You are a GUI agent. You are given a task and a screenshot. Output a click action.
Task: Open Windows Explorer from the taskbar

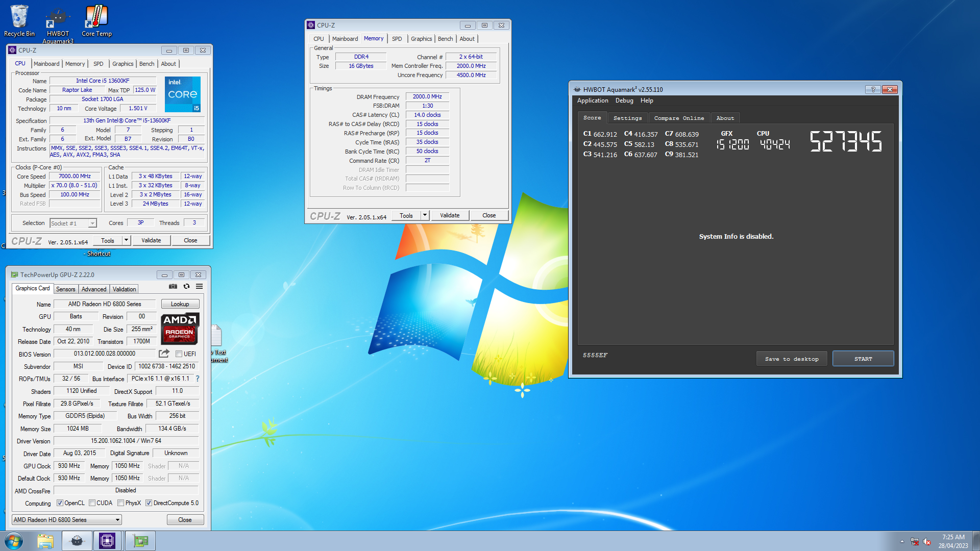[x=45, y=541]
